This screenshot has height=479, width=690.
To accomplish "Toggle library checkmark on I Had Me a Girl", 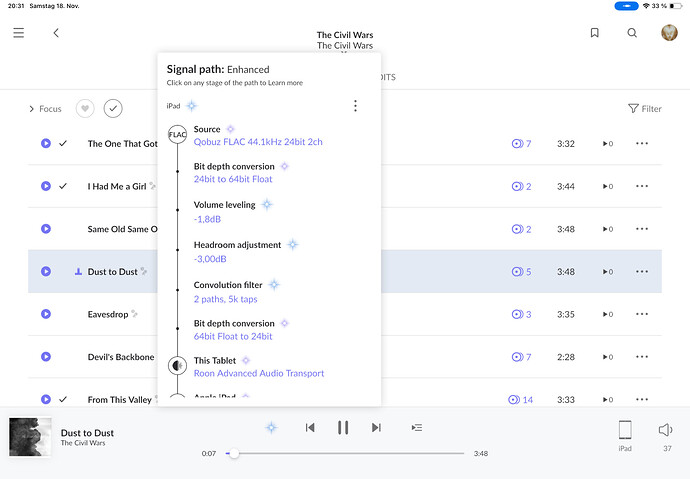I will pyautogui.click(x=63, y=186).
